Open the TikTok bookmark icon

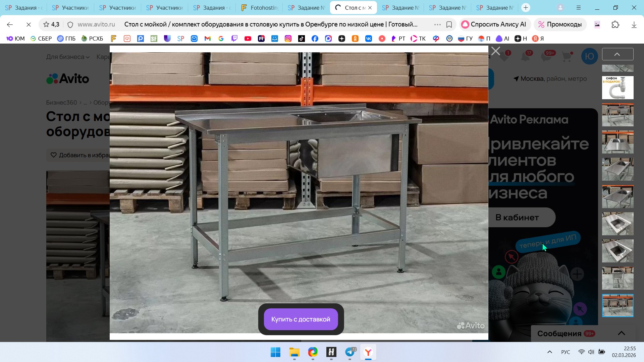(302, 39)
